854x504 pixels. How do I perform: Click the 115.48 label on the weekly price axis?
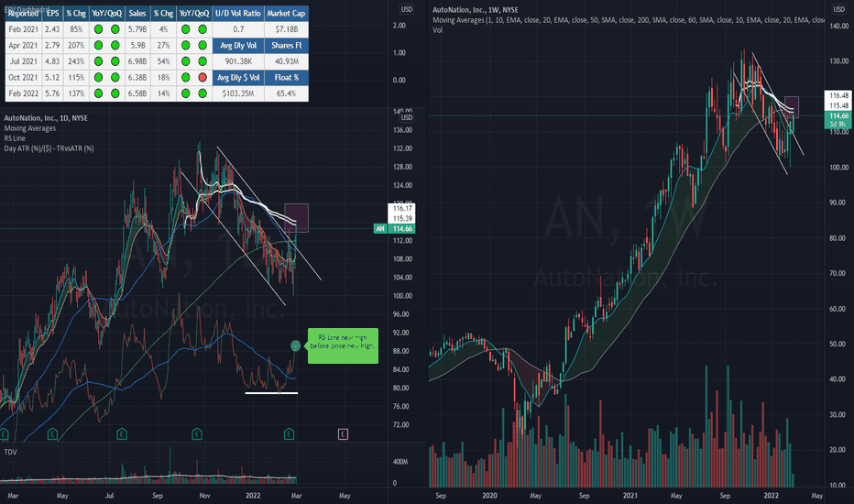pyautogui.click(x=838, y=105)
